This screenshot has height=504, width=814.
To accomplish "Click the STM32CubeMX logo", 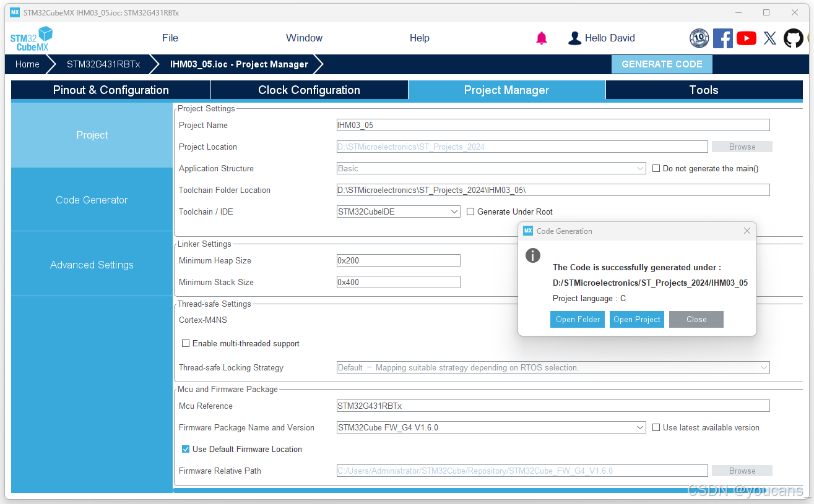I will pos(32,38).
